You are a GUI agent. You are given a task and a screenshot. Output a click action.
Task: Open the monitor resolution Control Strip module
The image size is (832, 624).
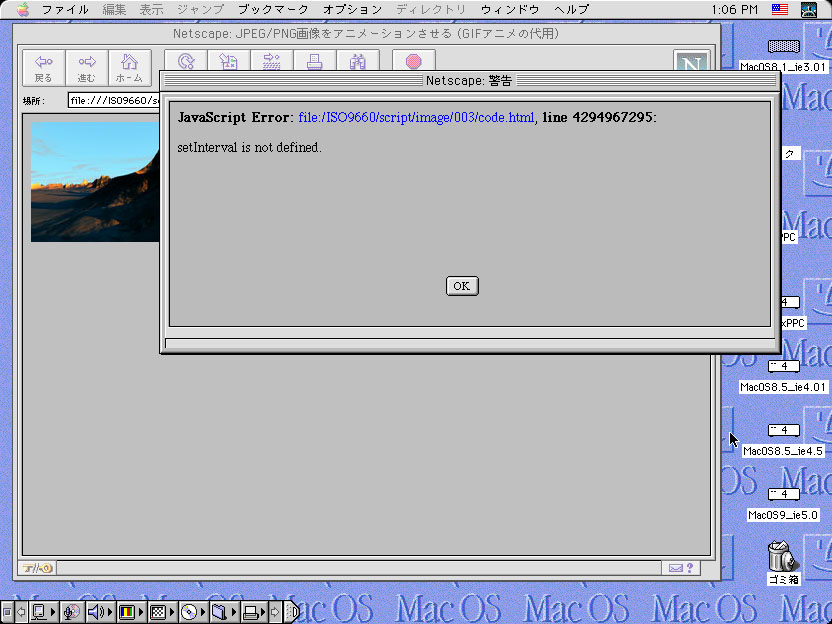pyautogui.click(x=162, y=612)
